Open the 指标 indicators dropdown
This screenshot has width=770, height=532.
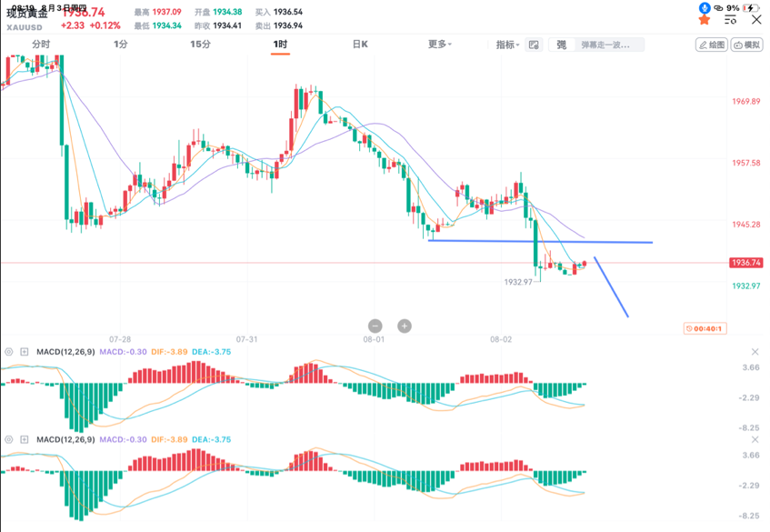(507, 45)
